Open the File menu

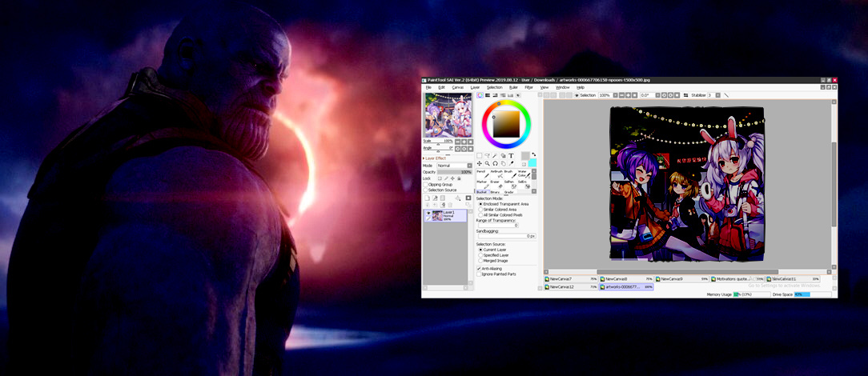click(x=428, y=87)
